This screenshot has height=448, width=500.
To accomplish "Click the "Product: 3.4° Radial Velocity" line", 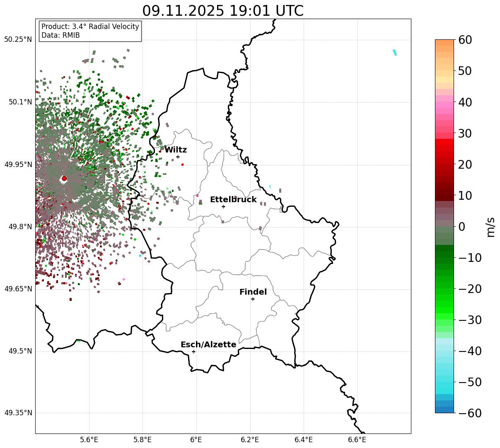I will coord(90,27).
